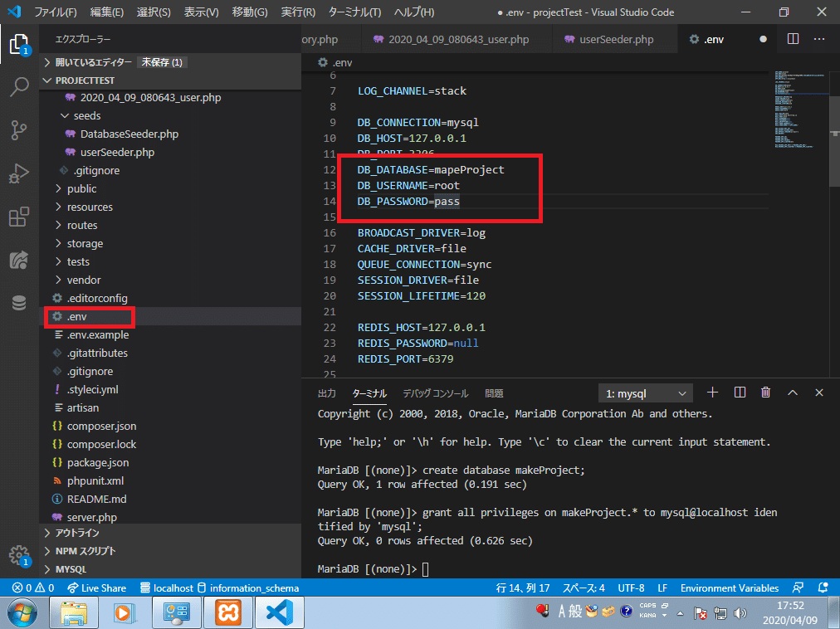Click line and column indicator in status bar
This screenshot has height=629, width=840.
point(523,588)
